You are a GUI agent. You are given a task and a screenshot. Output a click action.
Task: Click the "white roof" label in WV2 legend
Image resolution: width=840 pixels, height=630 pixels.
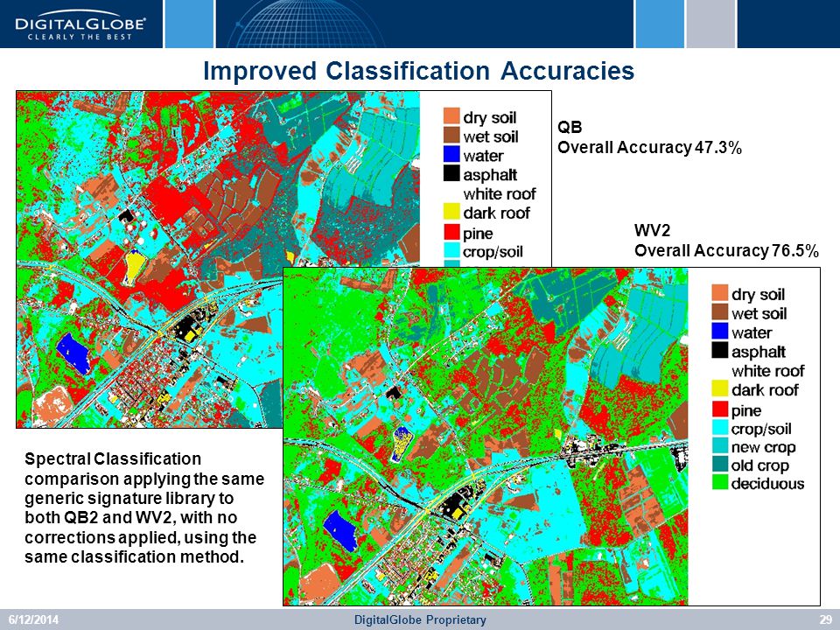pyautogui.click(x=768, y=371)
